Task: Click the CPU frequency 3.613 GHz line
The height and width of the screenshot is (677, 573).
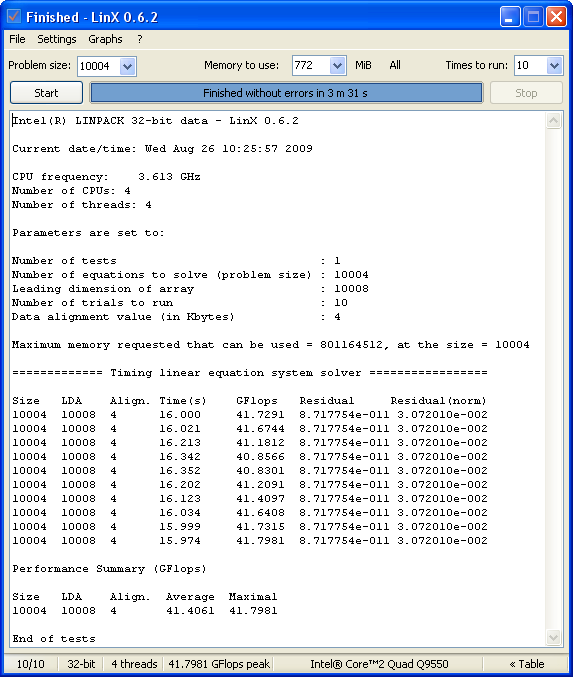Action: click(106, 177)
